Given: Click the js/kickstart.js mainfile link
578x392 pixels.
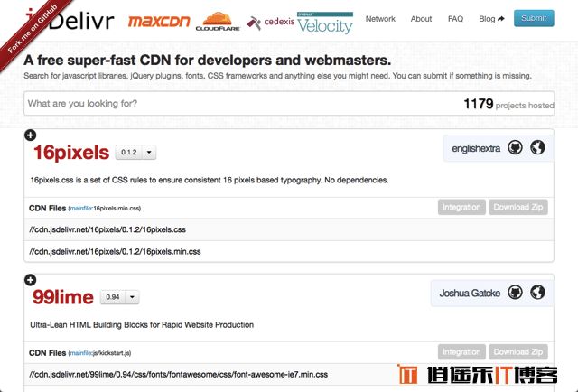Looking at the screenshot, I should (99, 353).
